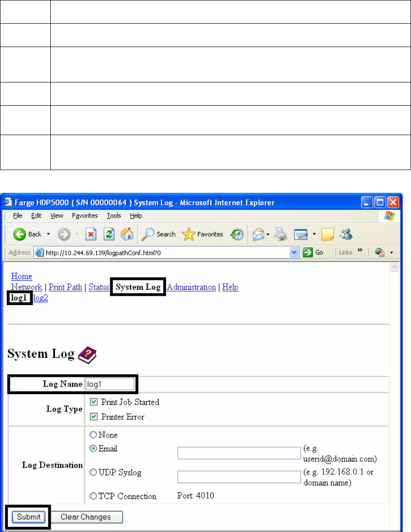Open the Network page link
The width and height of the screenshot is (411, 532).
27,287
